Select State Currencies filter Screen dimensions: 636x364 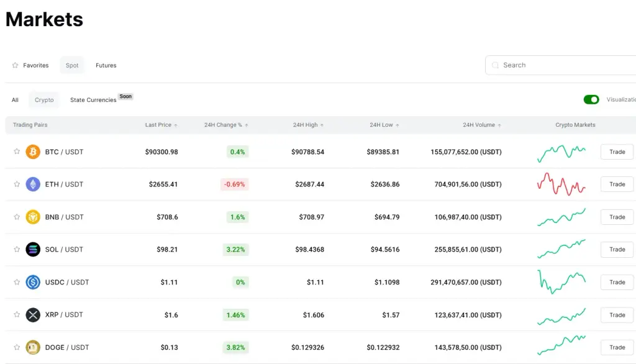[x=93, y=100]
